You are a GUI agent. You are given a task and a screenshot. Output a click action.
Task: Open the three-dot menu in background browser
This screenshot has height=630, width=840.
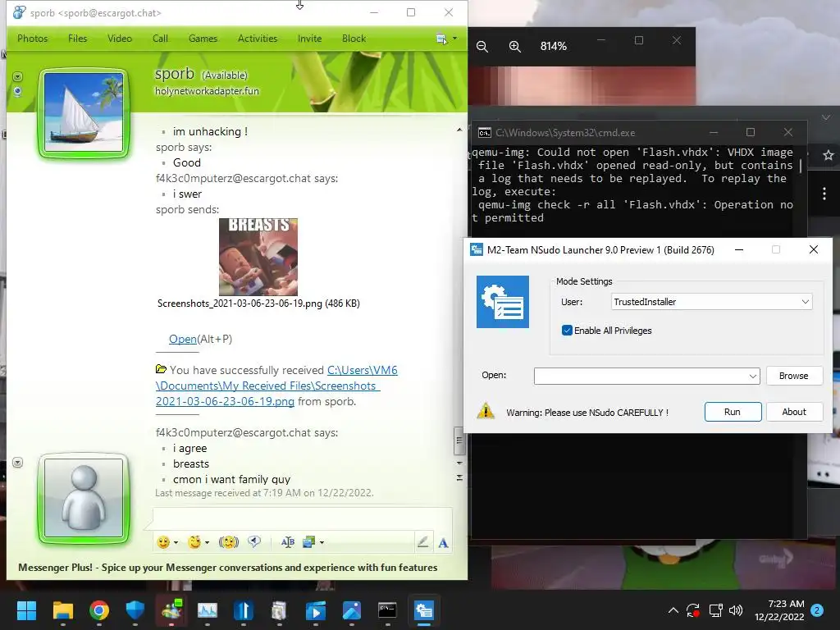pos(824,194)
